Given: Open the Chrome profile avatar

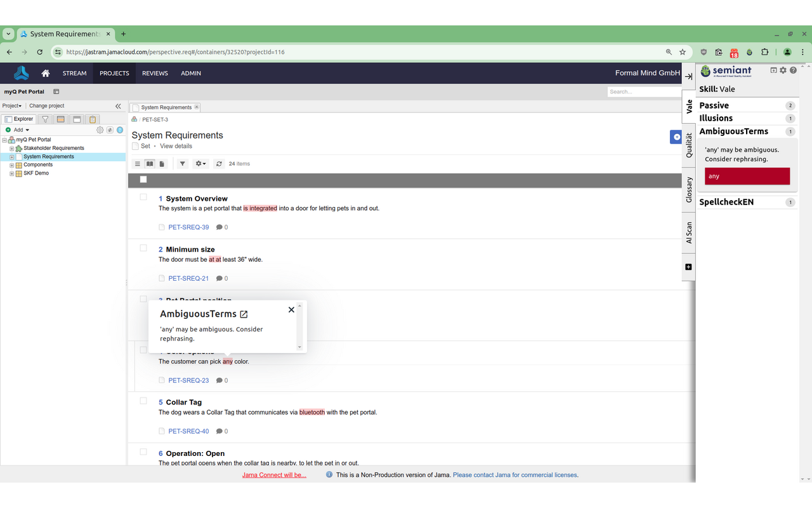Looking at the screenshot, I should [787, 52].
